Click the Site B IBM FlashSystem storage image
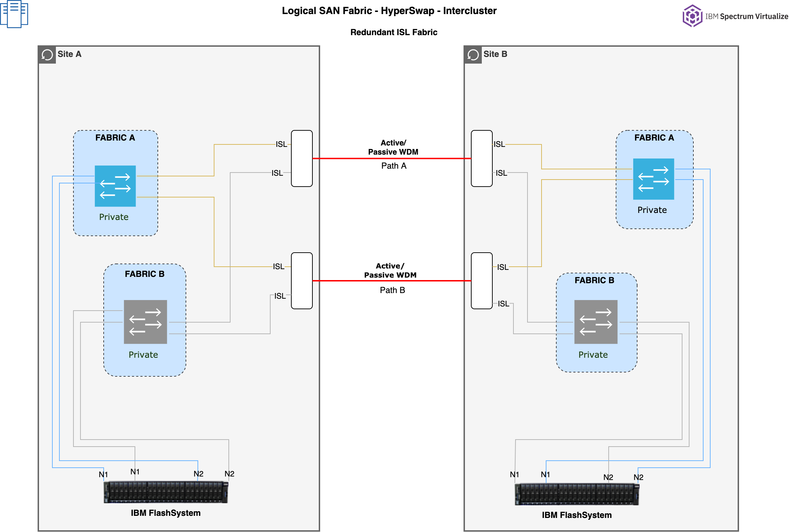 pyautogui.click(x=577, y=494)
